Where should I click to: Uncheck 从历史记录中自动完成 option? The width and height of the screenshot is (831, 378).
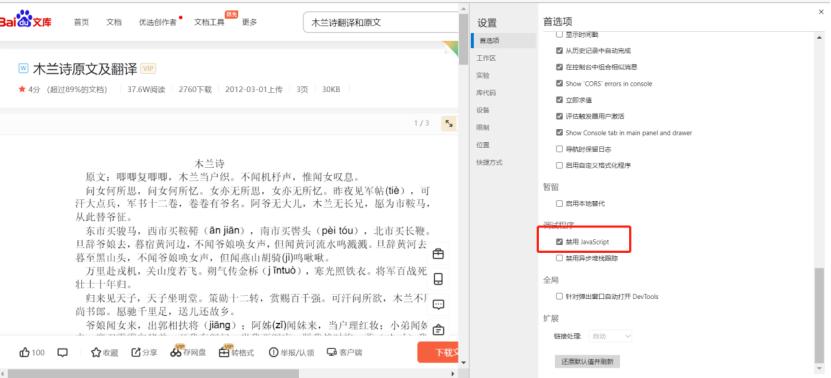coord(559,51)
